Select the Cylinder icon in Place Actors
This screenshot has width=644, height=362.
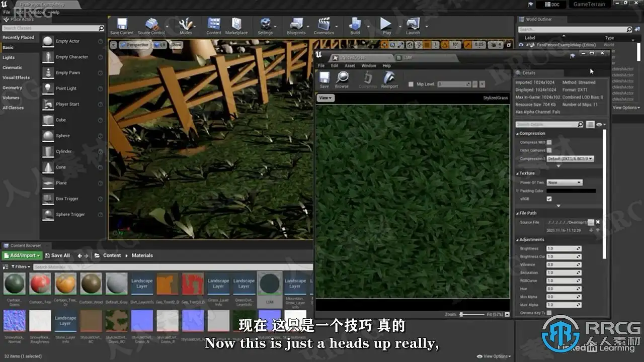click(x=48, y=151)
